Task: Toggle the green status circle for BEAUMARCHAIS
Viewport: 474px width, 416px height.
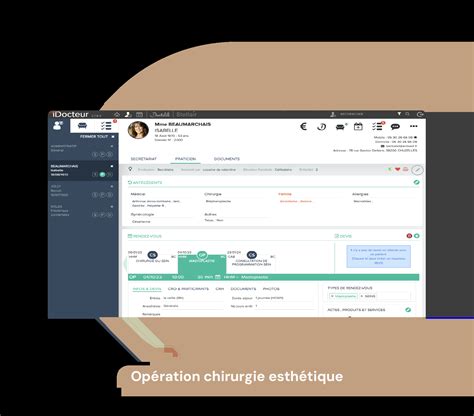Action: pos(102,174)
